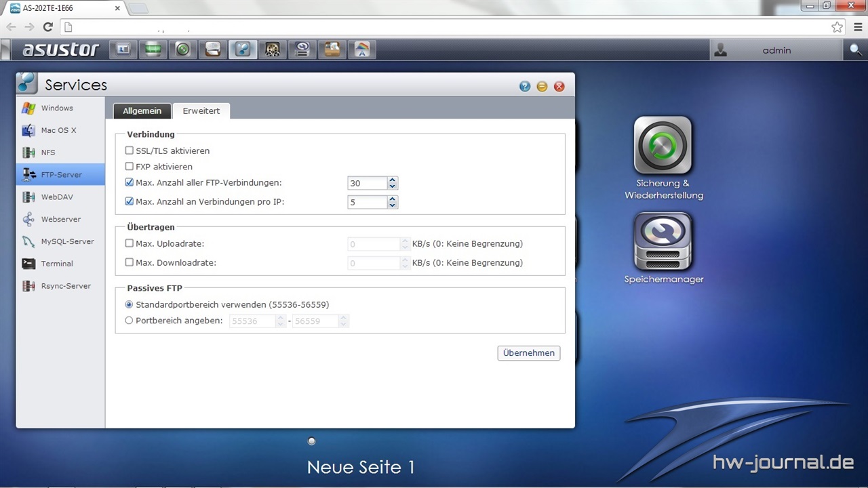
Task: Uncheck Max. Anzahl aller FTP-Verbindungen
Action: (130, 182)
